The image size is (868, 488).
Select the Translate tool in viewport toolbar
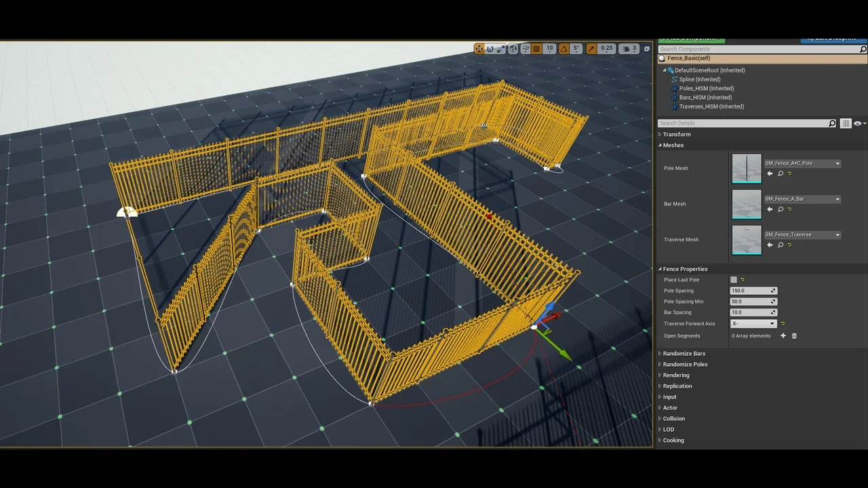pos(479,48)
